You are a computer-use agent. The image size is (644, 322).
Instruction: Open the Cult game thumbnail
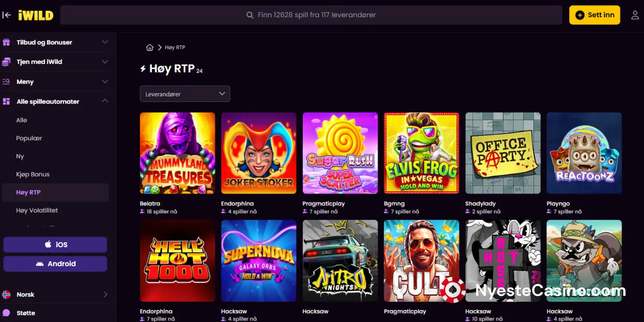tap(422, 261)
